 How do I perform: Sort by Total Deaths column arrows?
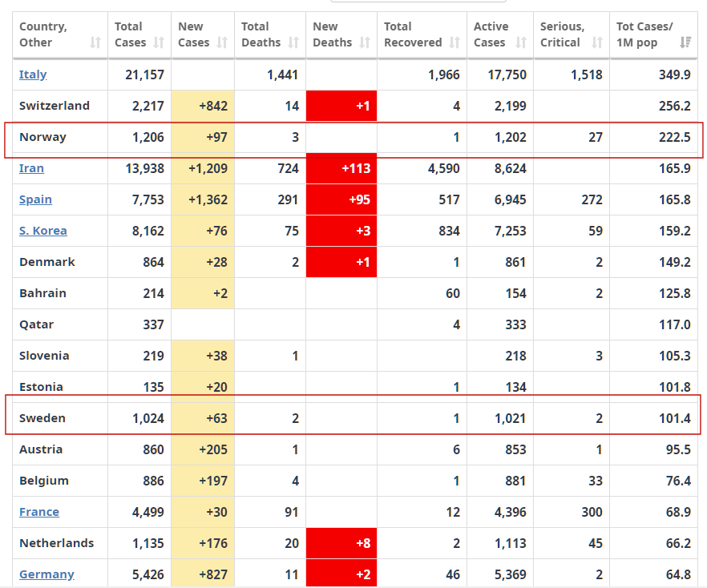point(293,42)
